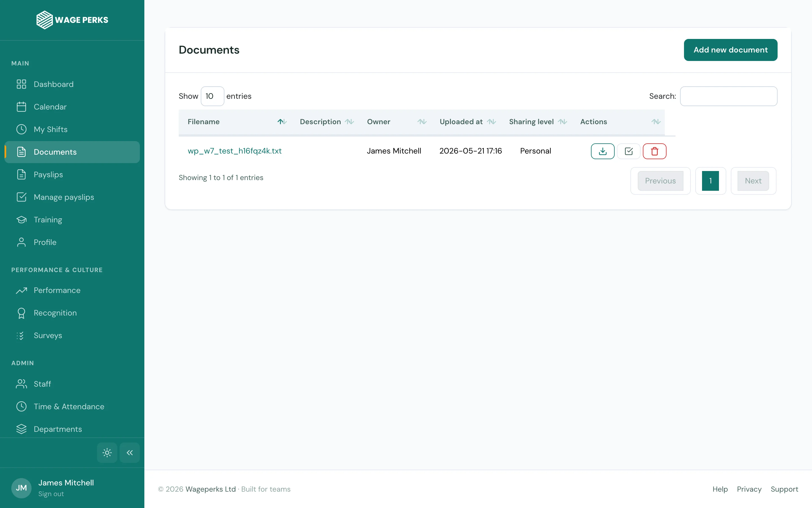Open the Training section

click(72, 220)
